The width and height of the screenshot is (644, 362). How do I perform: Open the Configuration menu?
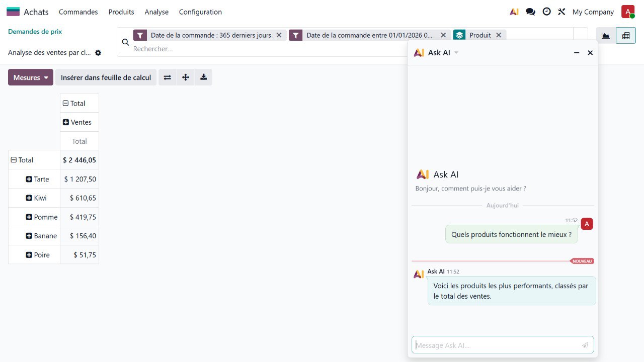click(200, 12)
